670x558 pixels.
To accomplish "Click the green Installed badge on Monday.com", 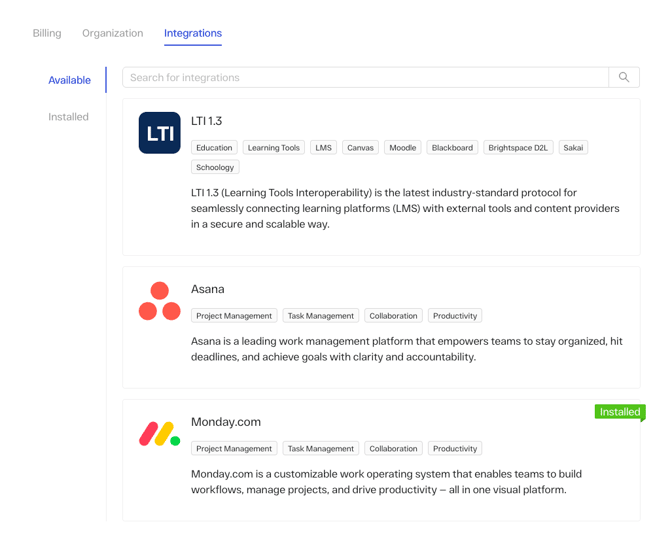I will (x=620, y=412).
